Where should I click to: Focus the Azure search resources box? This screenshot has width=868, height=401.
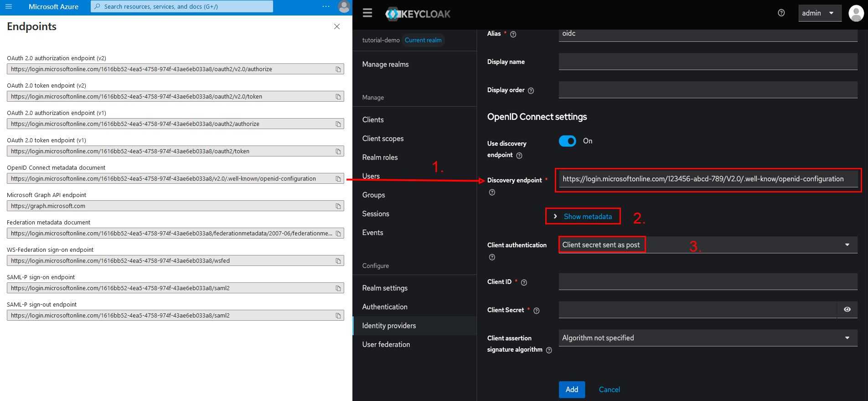182,6
